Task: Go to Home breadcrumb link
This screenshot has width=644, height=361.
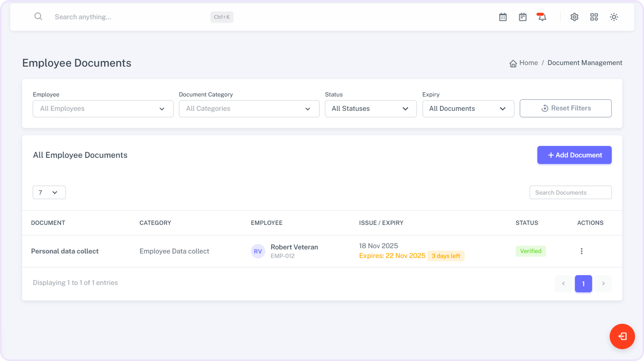Action: coord(528,63)
